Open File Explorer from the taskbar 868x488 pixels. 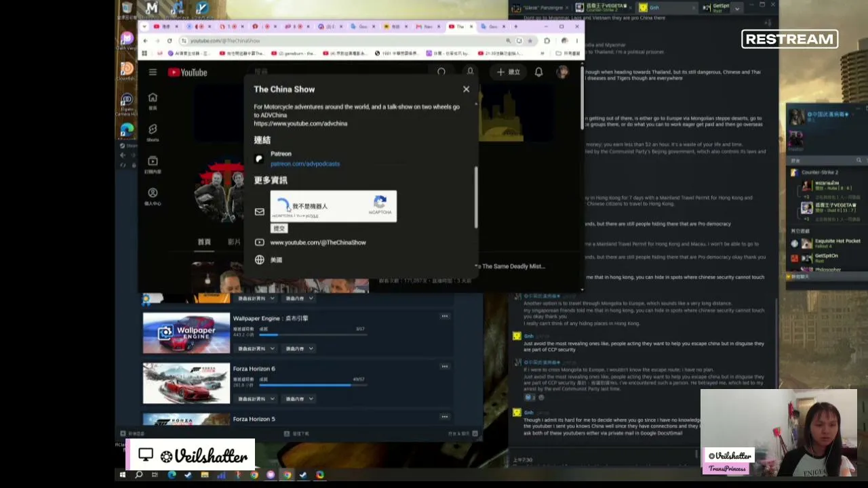[x=205, y=475]
